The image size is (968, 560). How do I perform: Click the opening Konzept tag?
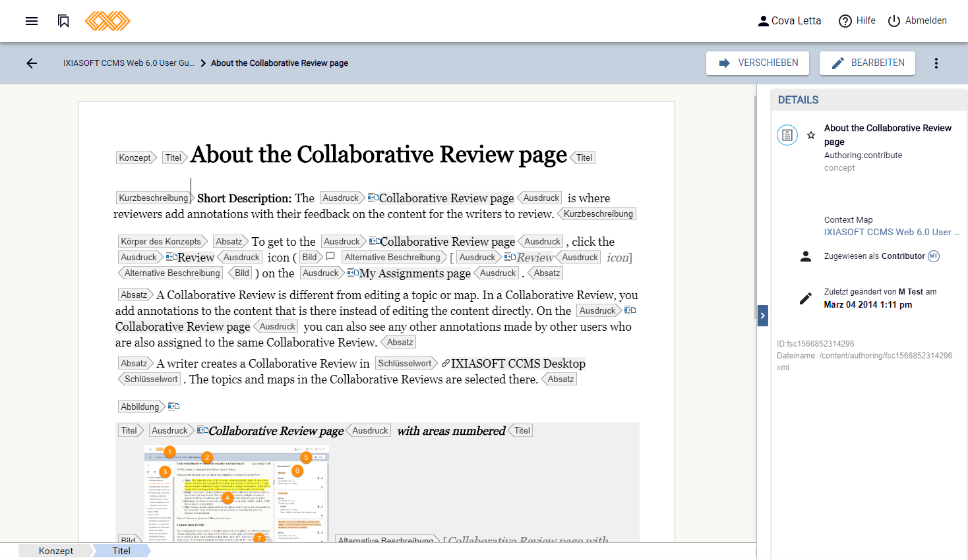click(x=136, y=157)
